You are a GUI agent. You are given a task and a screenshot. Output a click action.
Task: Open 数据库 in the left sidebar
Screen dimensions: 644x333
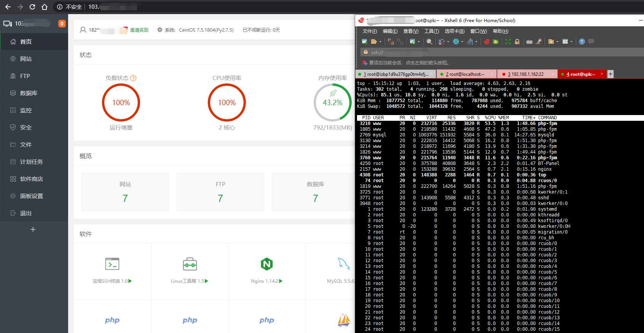(29, 93)
